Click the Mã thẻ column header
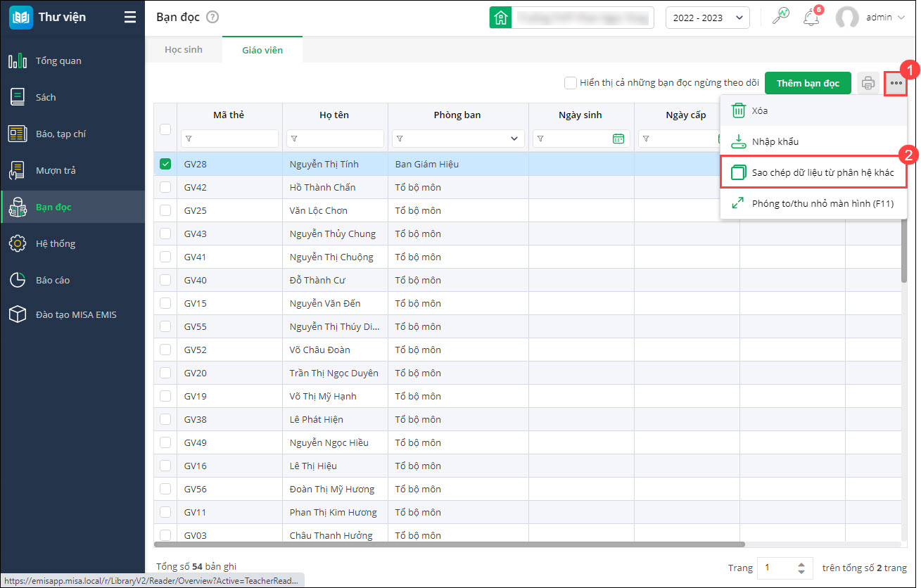Image resolution: width=921 pixels, height=588 pixels. pos(229,115)
